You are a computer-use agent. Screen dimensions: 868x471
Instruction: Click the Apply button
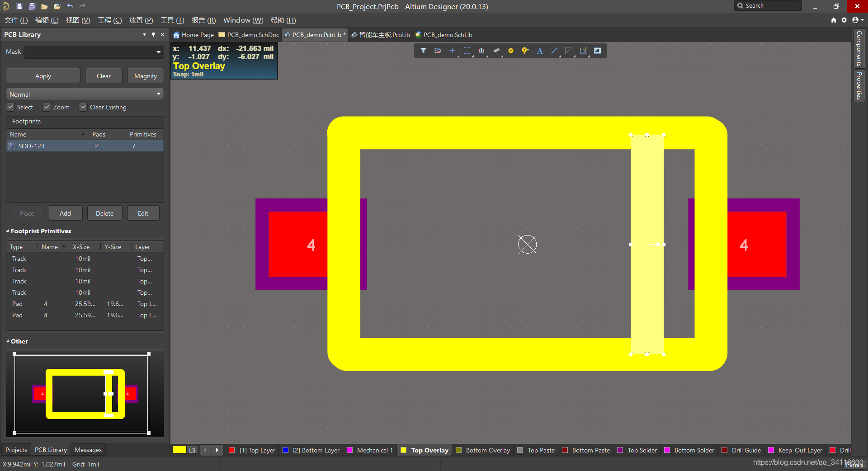coord(43,76)
